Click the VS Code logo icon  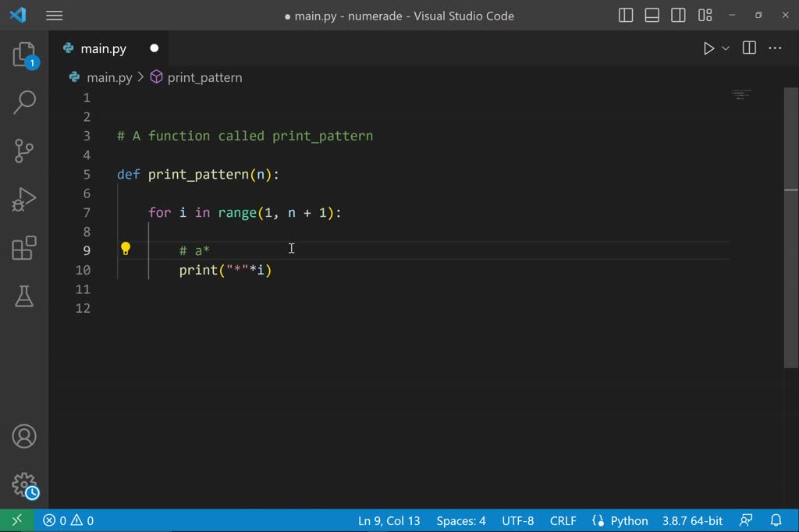(18, 16)
